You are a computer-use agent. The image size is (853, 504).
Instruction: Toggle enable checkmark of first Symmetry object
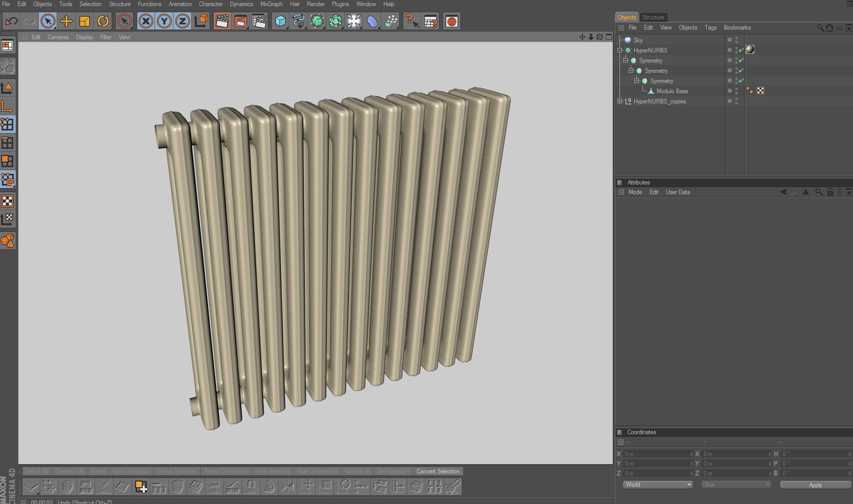(741, 61)
